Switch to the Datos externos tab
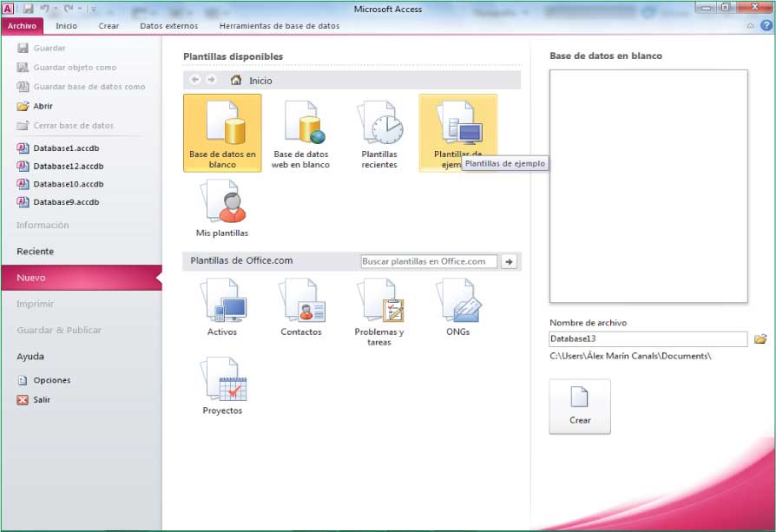 tap(168, 26)
